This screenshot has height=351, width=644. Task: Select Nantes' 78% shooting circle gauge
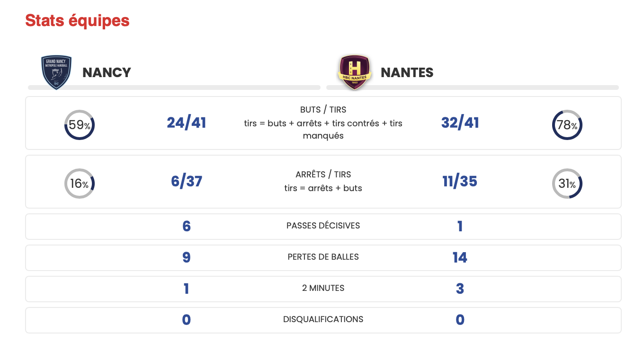[567, 125]
